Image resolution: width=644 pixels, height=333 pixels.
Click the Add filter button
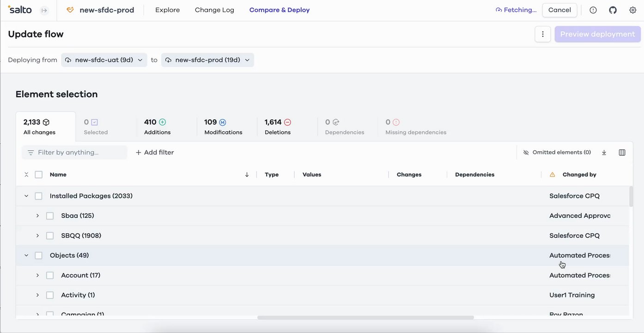tap(154, 152)
